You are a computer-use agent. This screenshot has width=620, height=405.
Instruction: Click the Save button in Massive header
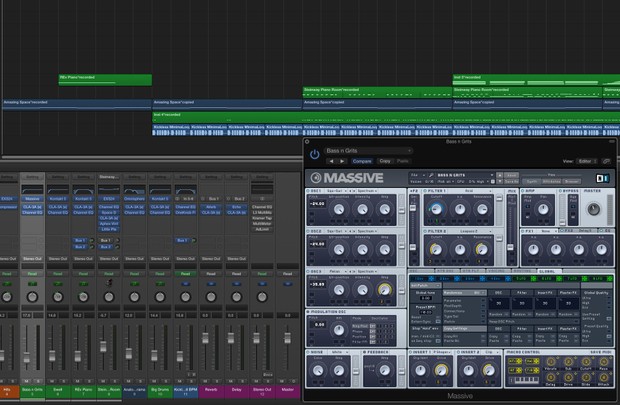coord(511,175)
